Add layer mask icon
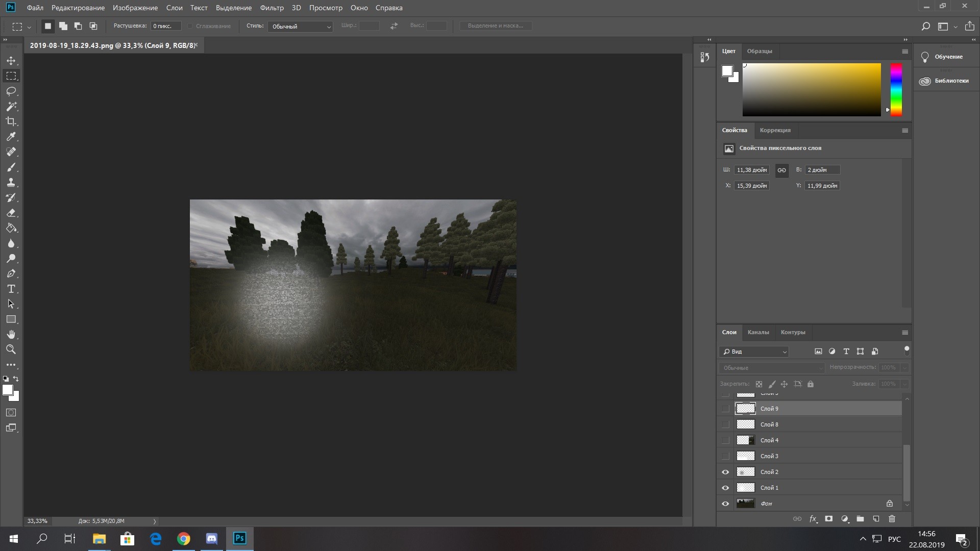Screen dimensions: 980x551 [829, 519]
